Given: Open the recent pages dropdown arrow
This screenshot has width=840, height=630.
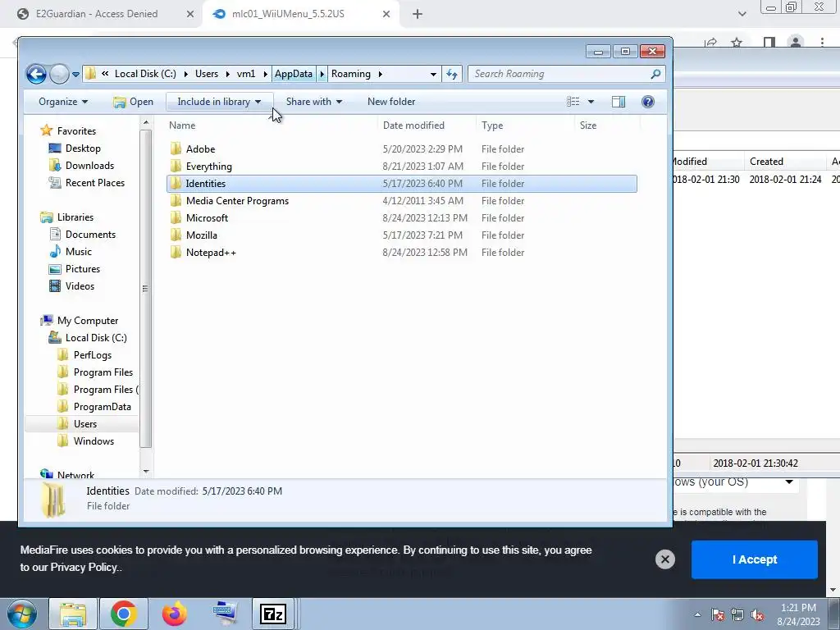Looking at the screenshot, I should point(75,75).
